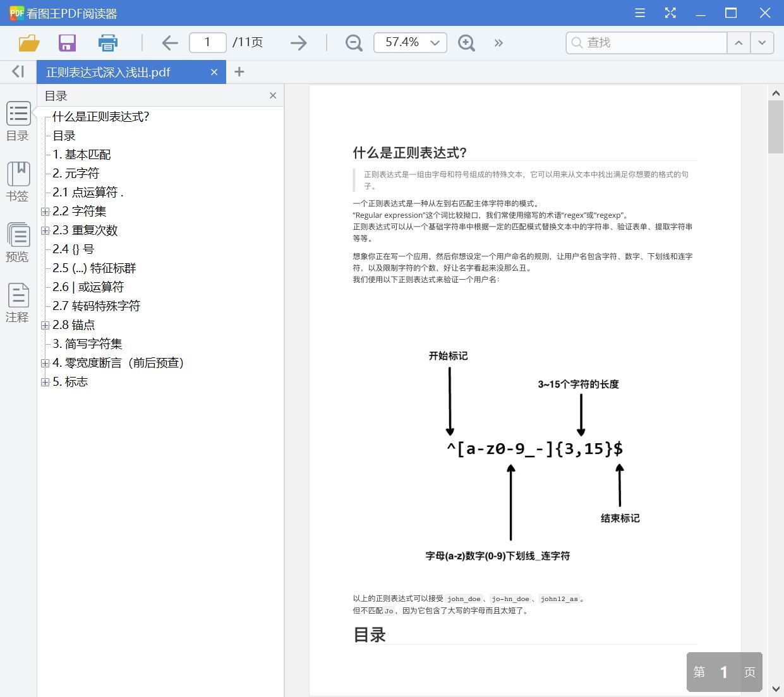Screen dimensions: 784x697
Task: Jump to 2.5 (...) 特征标群 section
Action: [94, 268]
